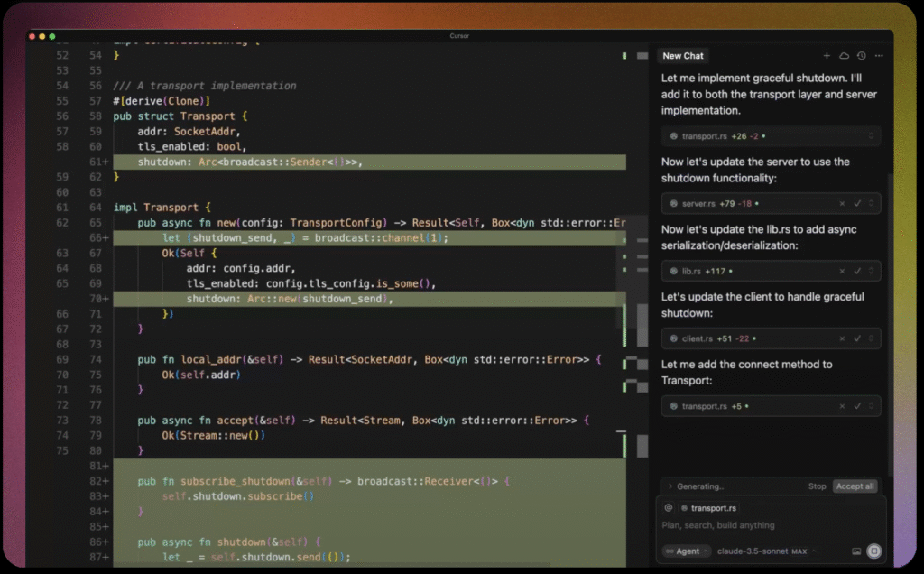Expand the client.rs +51 -22 diff card
The image size is (924, 574).
click(871, 338)
